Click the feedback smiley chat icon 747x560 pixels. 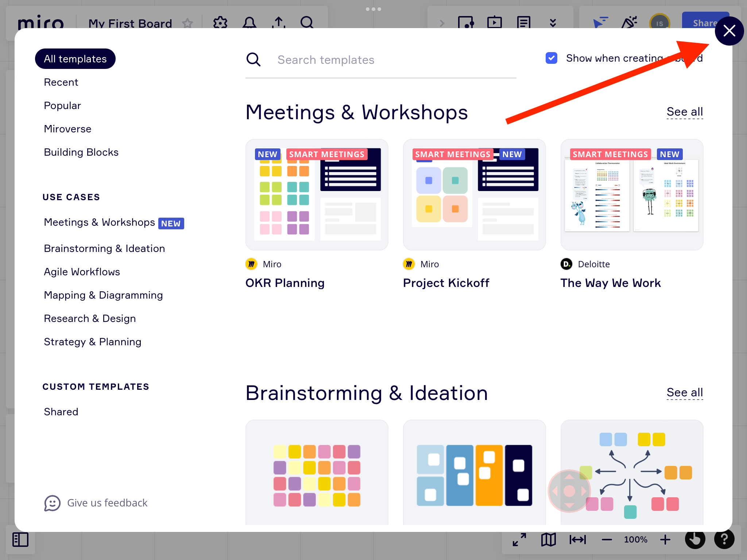click(x=52, y=503)
